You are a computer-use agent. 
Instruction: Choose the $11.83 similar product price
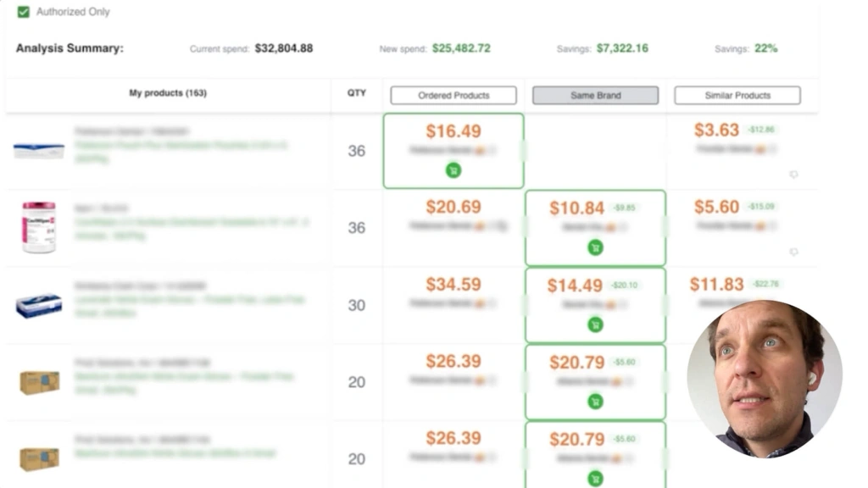point(716,285)
